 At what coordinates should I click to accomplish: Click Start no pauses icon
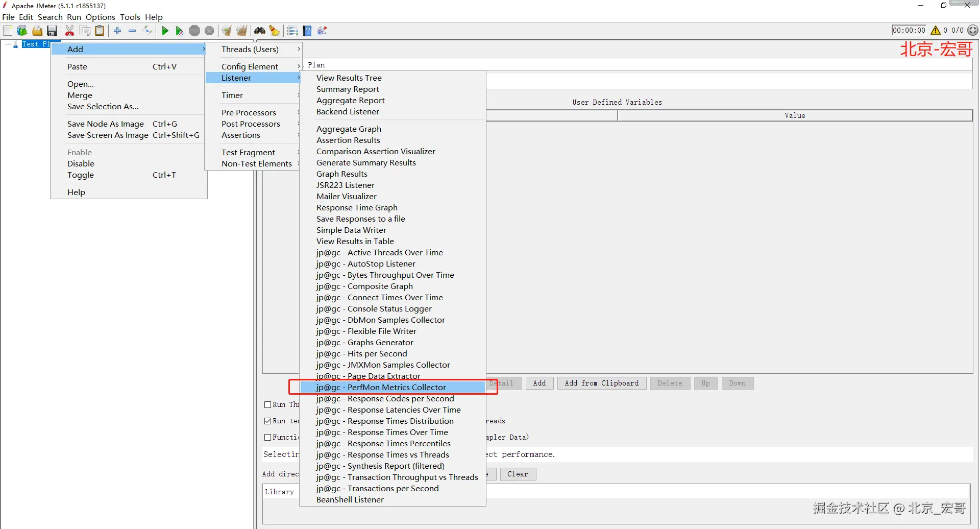[179, 31]
